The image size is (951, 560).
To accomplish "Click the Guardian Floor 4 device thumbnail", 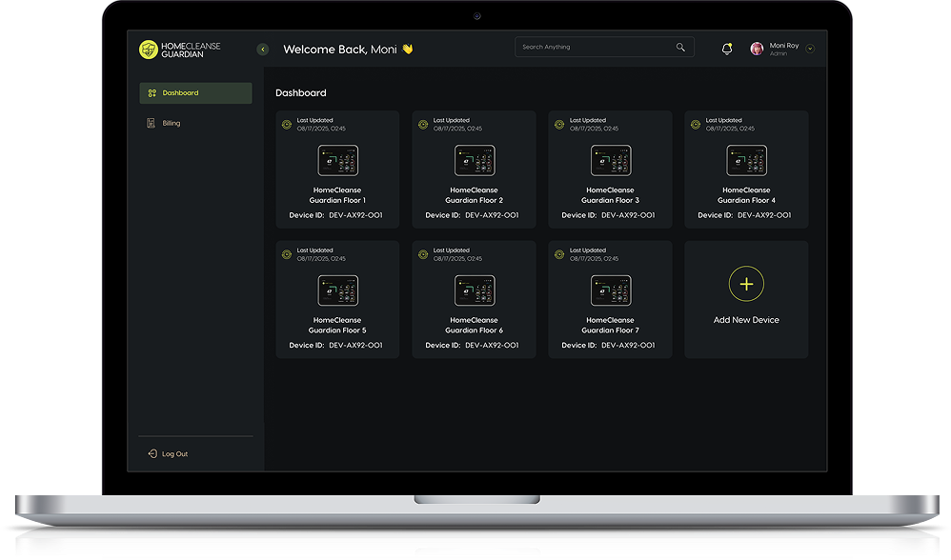I will point(746,160).
